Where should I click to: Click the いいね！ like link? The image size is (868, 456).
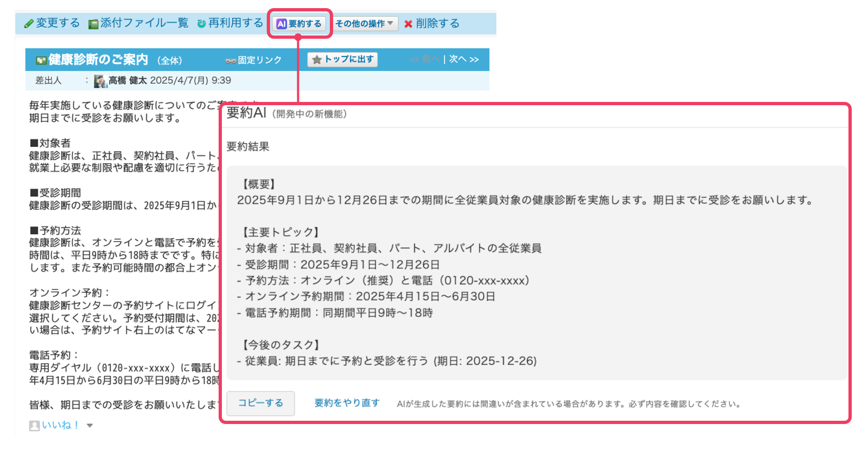[x=61, y=426]
